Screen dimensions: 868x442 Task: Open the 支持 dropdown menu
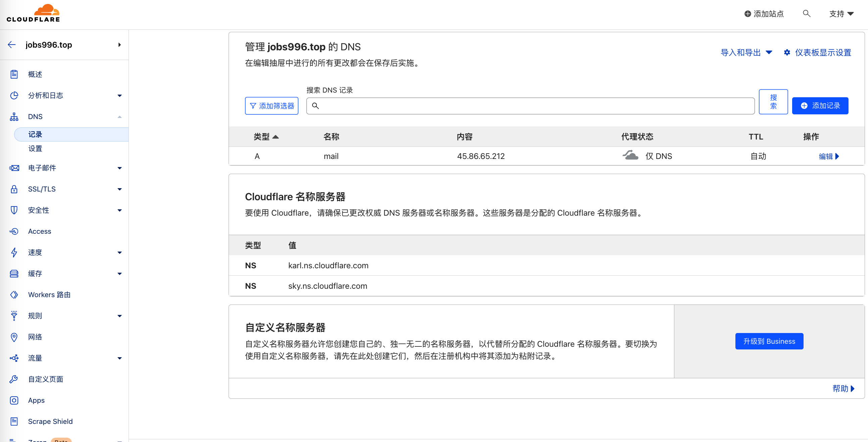tap(841, 14)
